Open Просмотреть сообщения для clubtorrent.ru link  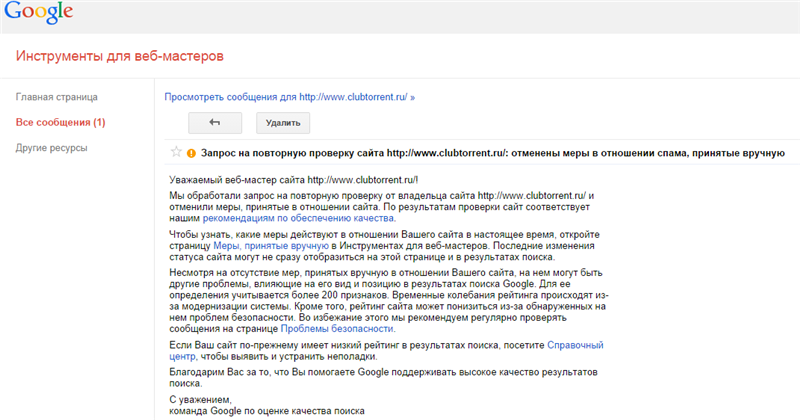coord(289,97)
